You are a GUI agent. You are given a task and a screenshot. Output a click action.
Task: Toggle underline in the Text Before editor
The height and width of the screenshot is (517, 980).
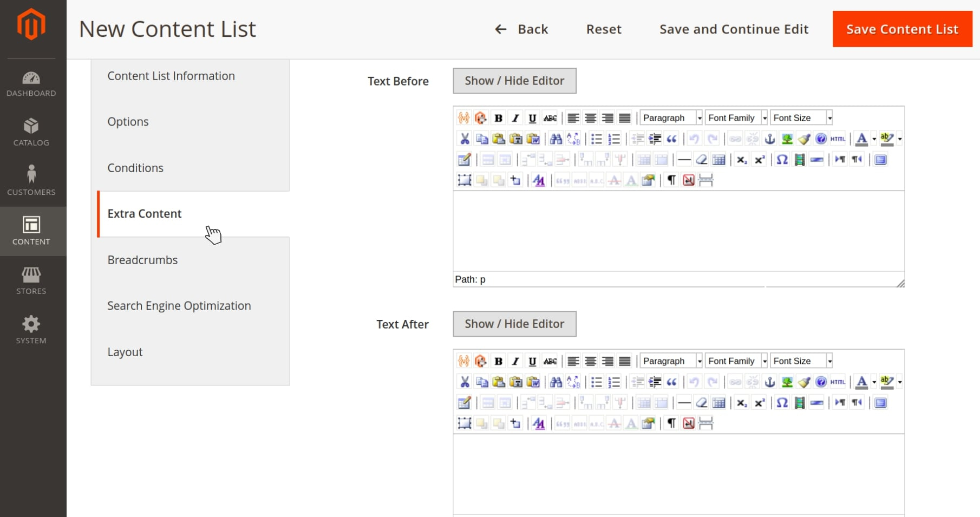point(532,118)
